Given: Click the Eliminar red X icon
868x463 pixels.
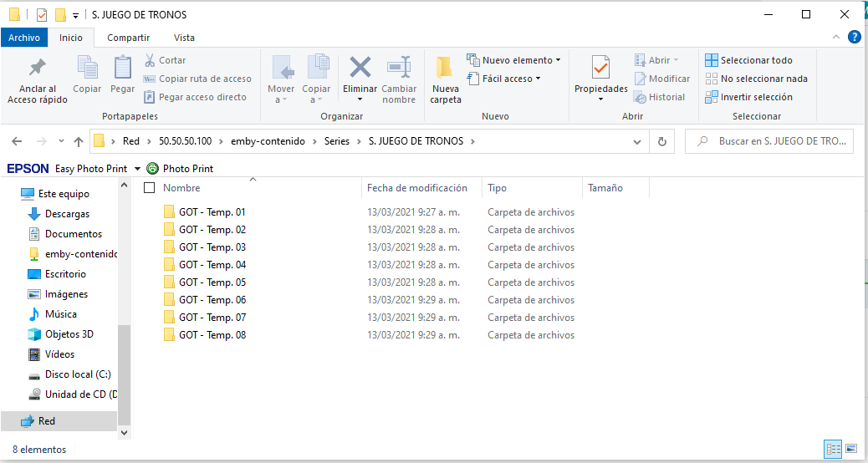Looking at the screenshot, I should [x=360, y=68].
